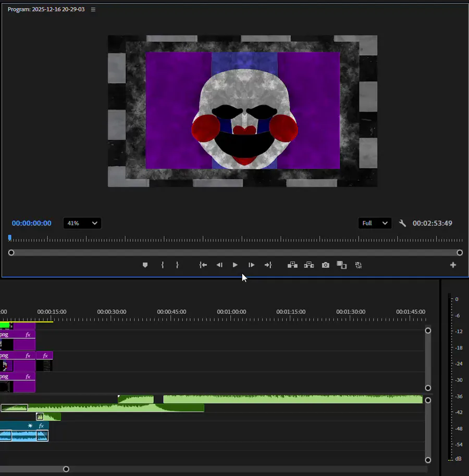
Task: Jump to the In point
Action: click(x=203, y=265)
